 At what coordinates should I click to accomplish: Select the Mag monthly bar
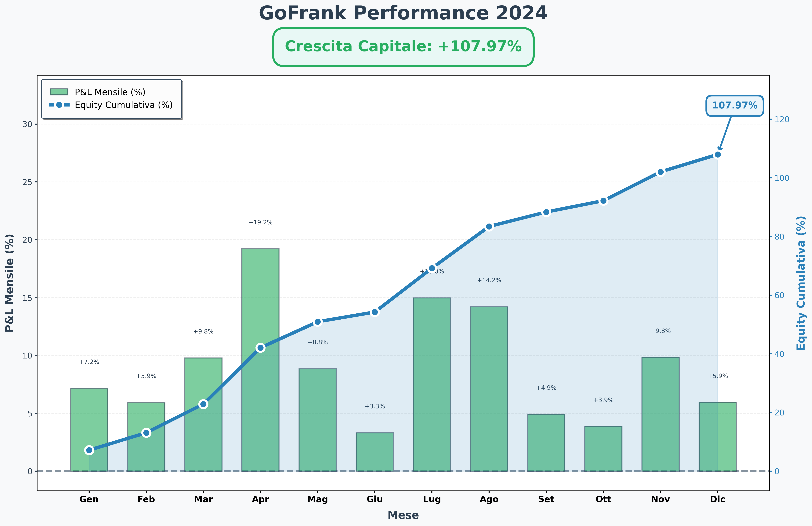pos(318,420)
